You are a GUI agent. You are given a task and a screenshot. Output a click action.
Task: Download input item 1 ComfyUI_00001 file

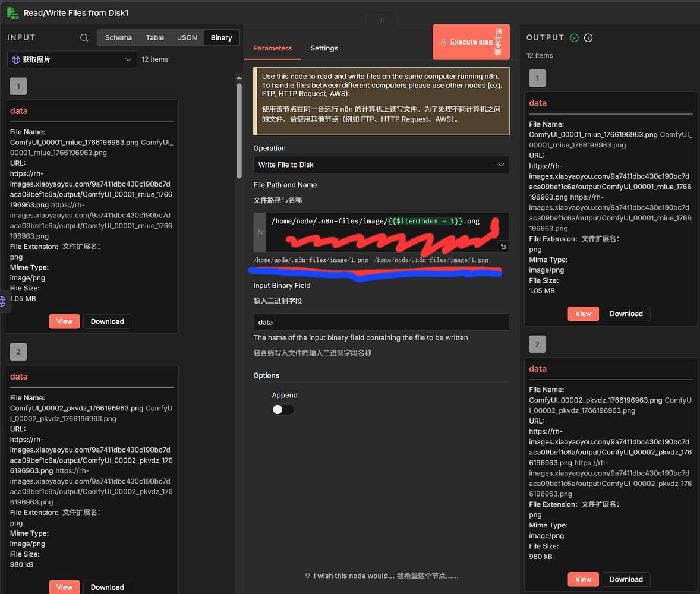click(x=107, y=322)
